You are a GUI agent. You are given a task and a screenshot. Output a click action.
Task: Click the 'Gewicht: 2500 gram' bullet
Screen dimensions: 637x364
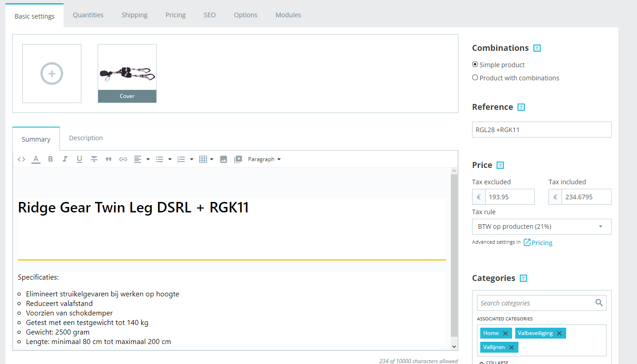pyautogui.click(x=58, y=332)
